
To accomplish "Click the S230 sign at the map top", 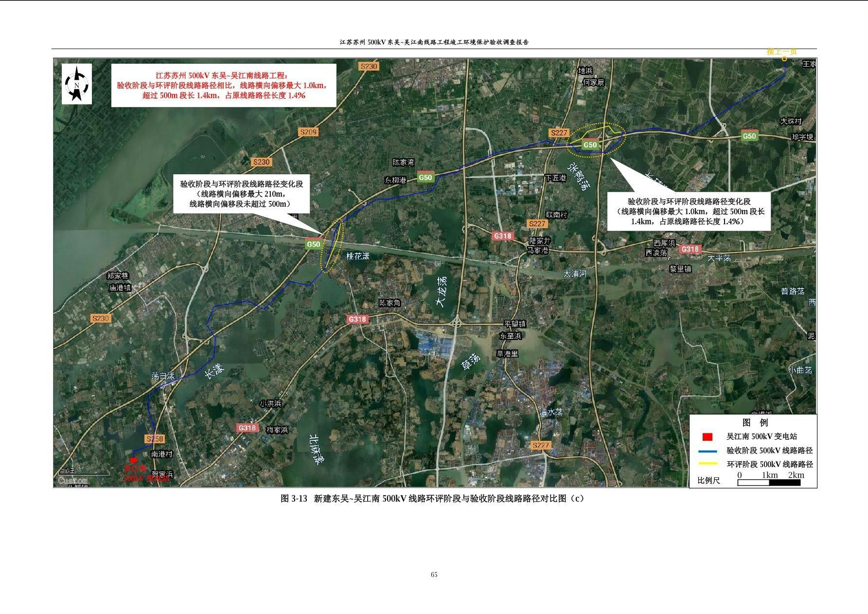I will [x=369, y=66].
